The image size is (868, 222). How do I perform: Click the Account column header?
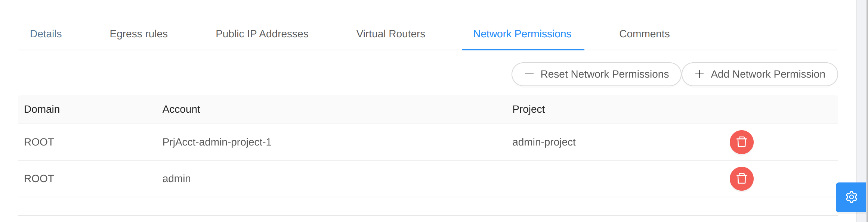(x=181, y=109)
